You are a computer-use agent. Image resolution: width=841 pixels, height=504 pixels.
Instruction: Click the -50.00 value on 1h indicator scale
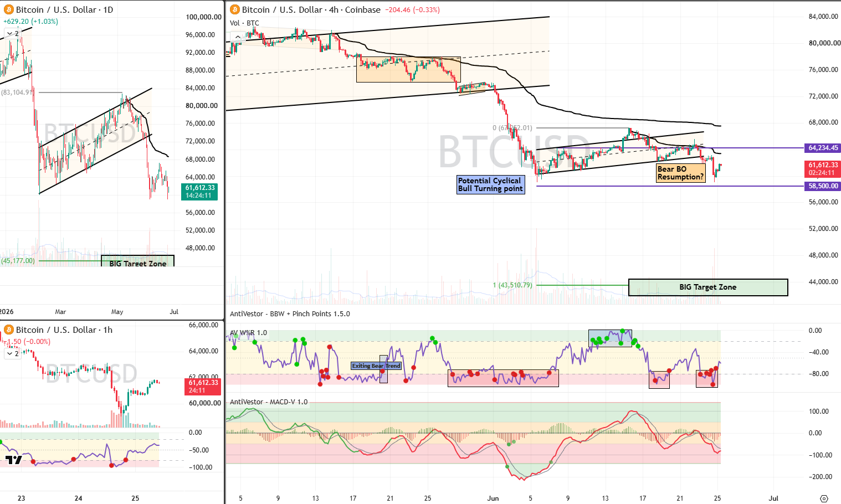click(199, 450)
